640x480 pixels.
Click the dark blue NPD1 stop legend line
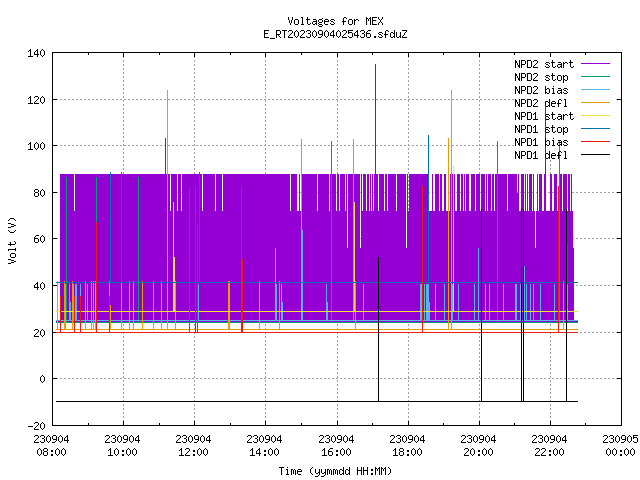click(596, 129)
